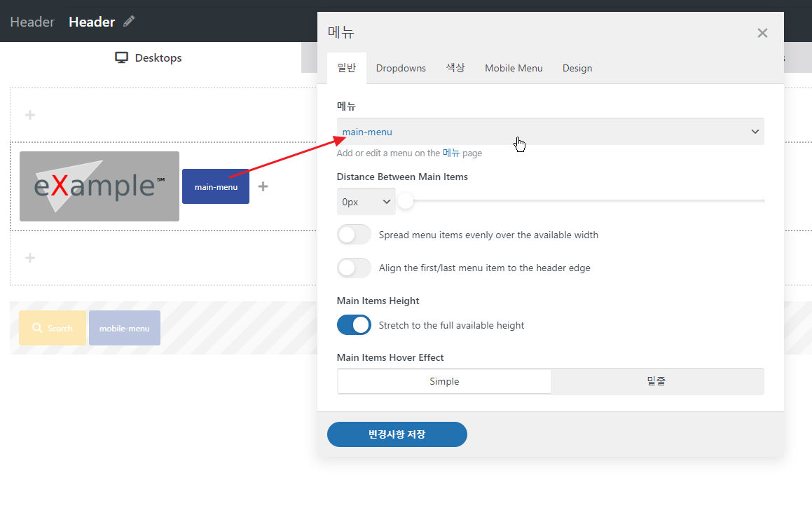Select the example logo element

(99, 186)
